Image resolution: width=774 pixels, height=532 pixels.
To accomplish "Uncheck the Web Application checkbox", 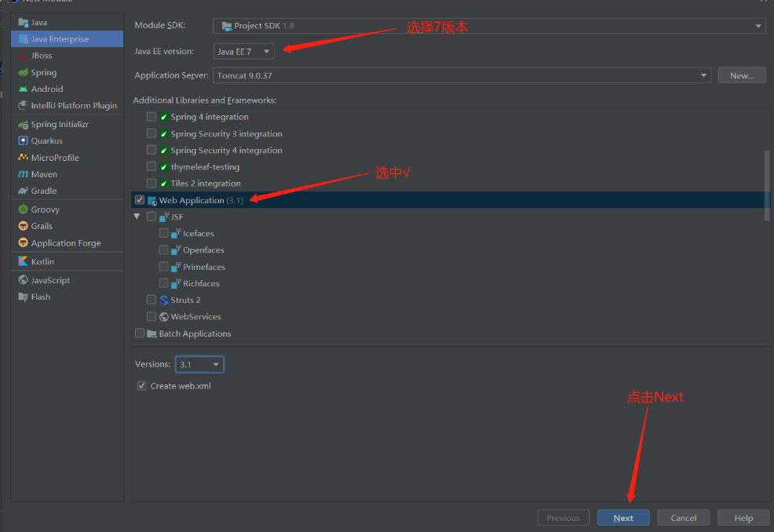I will (x=140, y=200).
